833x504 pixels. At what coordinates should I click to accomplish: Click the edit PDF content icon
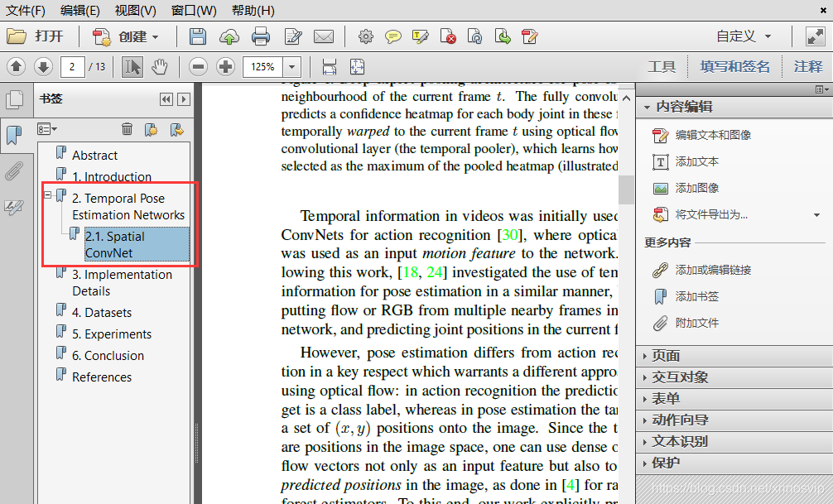530,36
